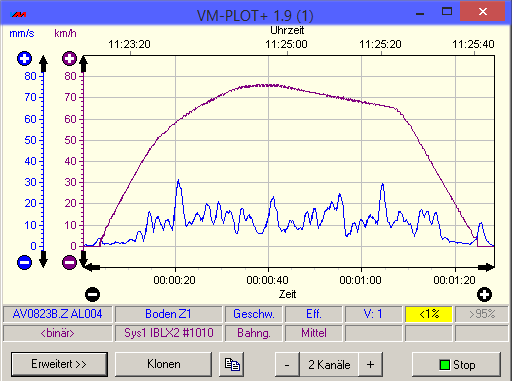
Task: Click the Uhrzeit axis title
Action: click(287, 30)
